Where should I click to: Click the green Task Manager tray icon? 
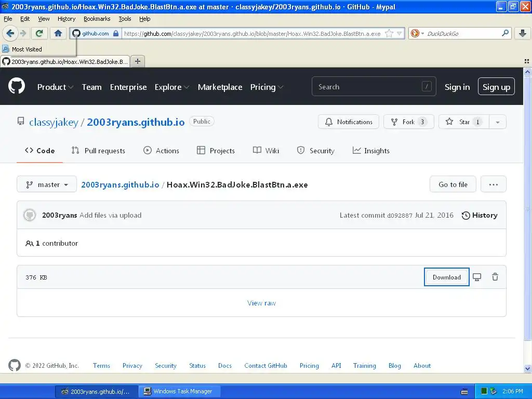point(484,391)
